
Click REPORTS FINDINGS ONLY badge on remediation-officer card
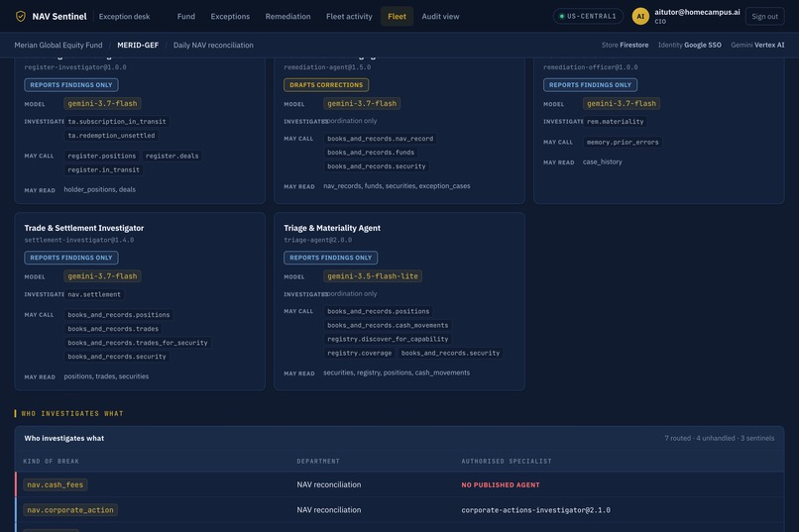point(590,85)
